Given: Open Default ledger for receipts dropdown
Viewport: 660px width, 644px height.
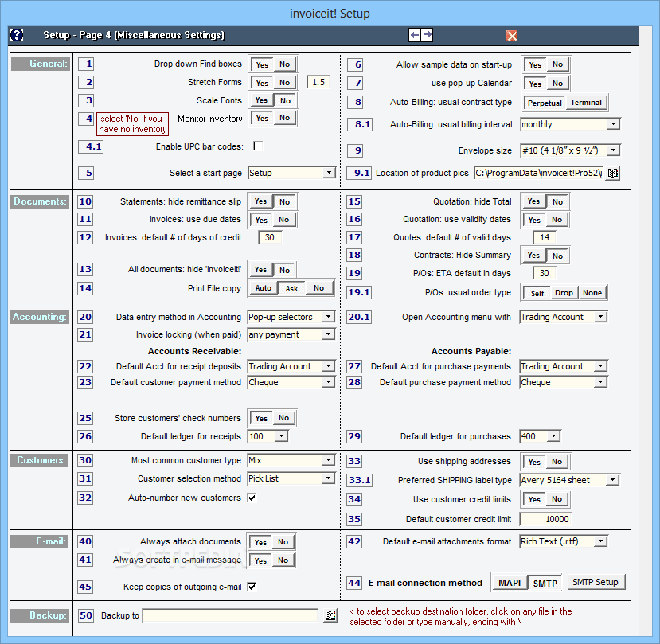Looking at the screenshot, I should tap(281, 436).
